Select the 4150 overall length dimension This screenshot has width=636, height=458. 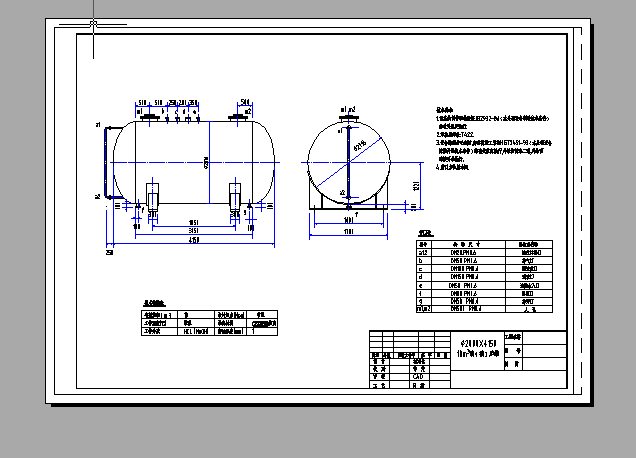pos(194,240)
